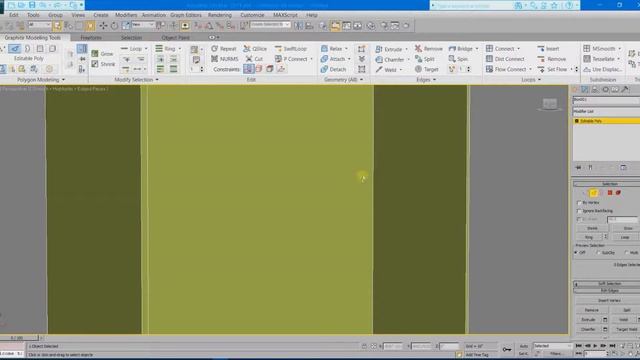Open the Loop dropdown arrow
This screenshot has width=640, height=360.
146,49
